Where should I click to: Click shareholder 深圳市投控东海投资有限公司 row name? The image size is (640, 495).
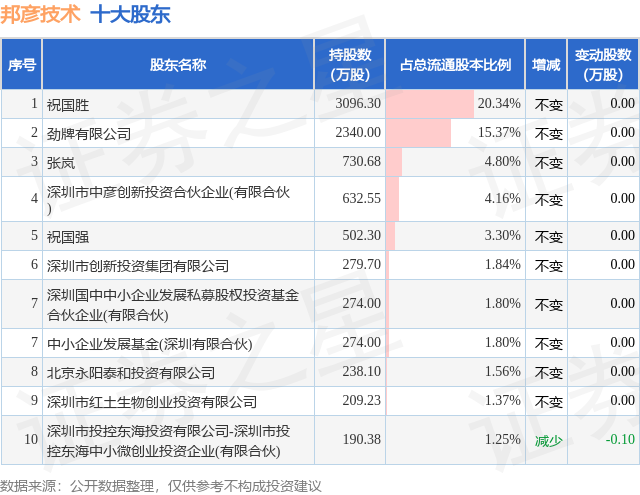[168, 441]
